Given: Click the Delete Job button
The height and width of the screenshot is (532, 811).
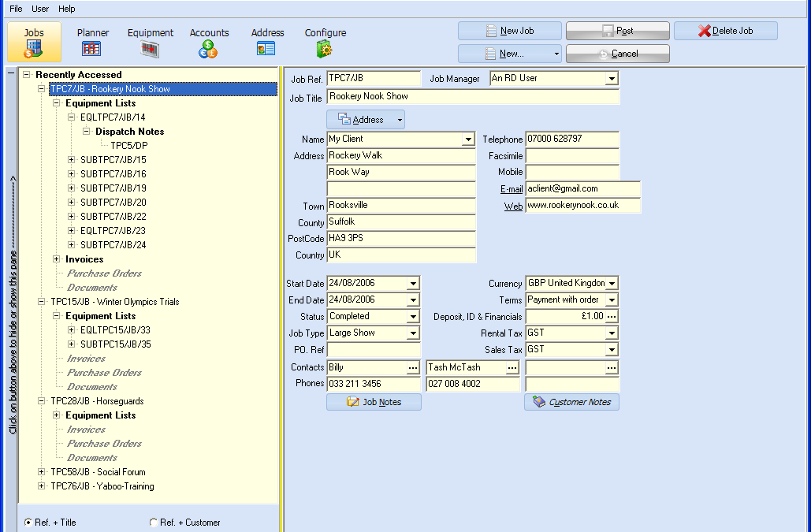Looking at the screenshot, I should [726, 31].
